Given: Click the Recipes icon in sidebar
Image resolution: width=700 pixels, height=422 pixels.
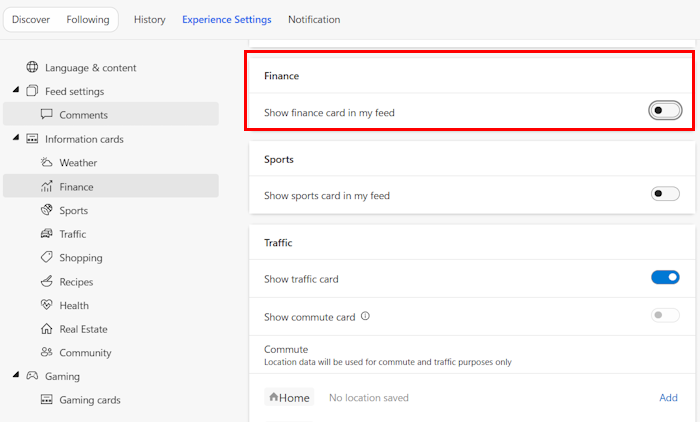Looking at the screenshot, I should [x=46, y=282].
